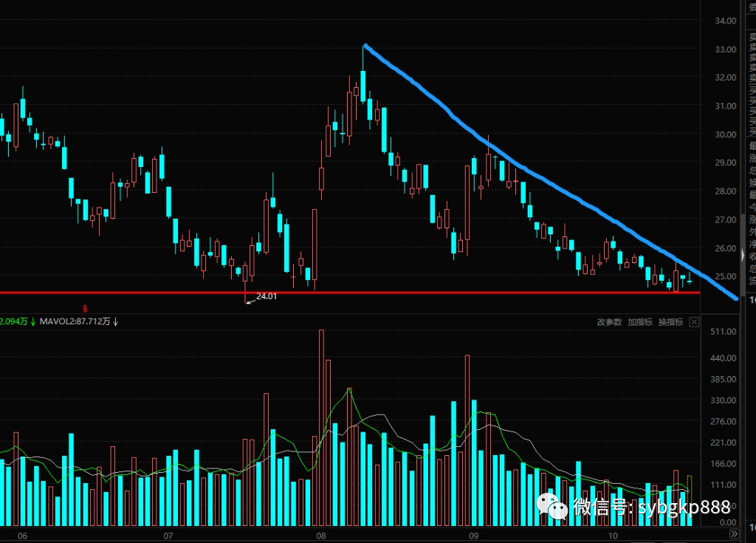This screenshot has height=543, width=756.
Task: Click the 511.00 volume axis label
Action: point(724,332)
